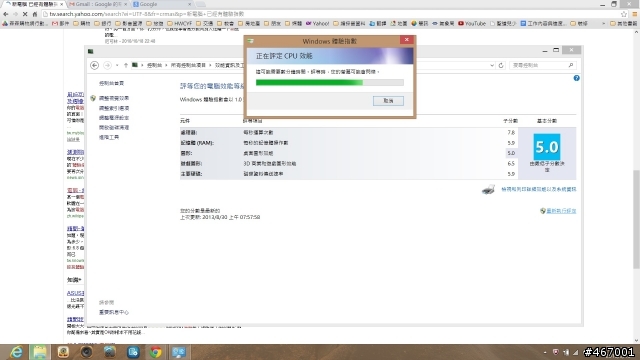Image resolution: width=640 pixels, height=360 pixels.
Task: Go to Chrome's home page icon
Action: (x=35, y=14)
